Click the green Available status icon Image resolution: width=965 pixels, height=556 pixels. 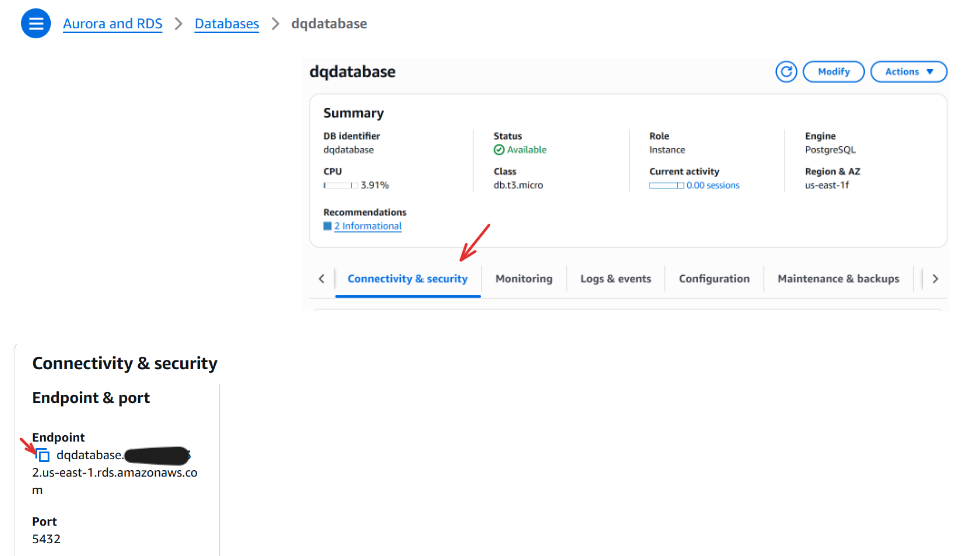click(x=499, y=150)
